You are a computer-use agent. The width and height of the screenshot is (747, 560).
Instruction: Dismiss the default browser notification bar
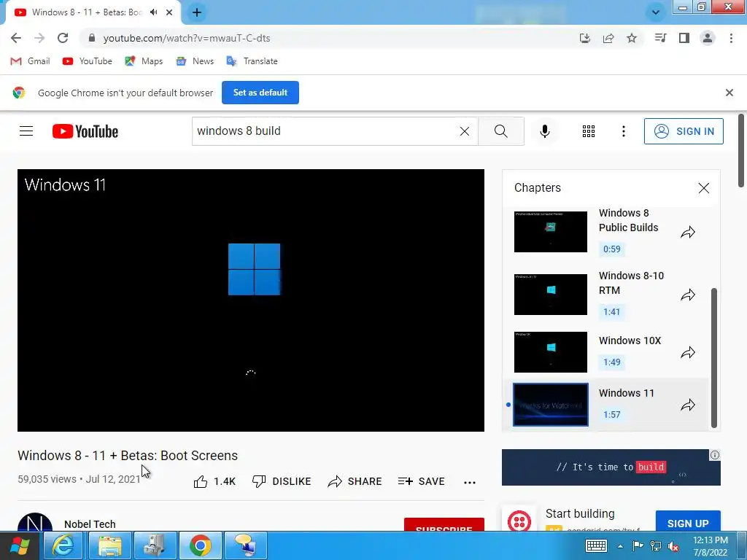pyautogui.click(x=729, y=93)
